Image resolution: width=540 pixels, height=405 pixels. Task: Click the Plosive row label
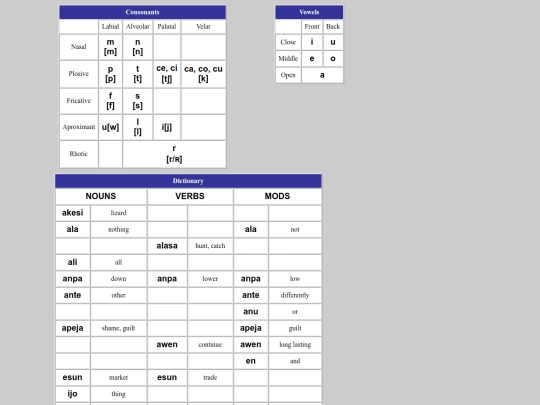pos(79,74)
